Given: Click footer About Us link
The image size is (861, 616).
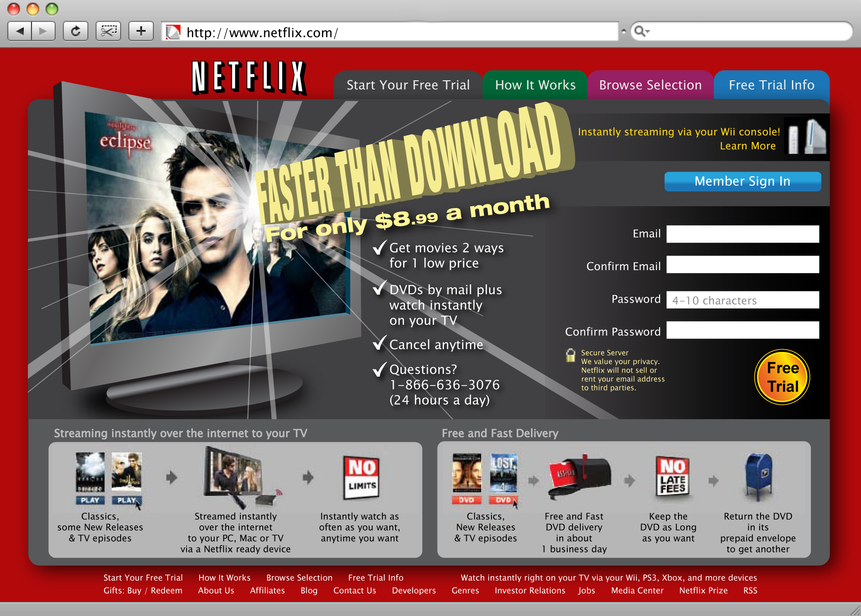Looking at the screenshot, I should [x=216, y=590].
